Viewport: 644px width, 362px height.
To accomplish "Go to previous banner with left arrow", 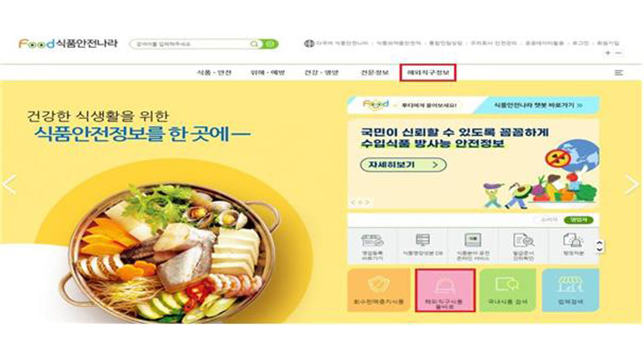I will coord(9,184).
